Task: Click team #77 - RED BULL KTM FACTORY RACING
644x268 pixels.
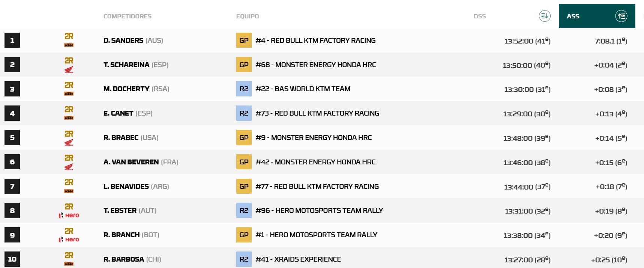Action: click(317, 187)
